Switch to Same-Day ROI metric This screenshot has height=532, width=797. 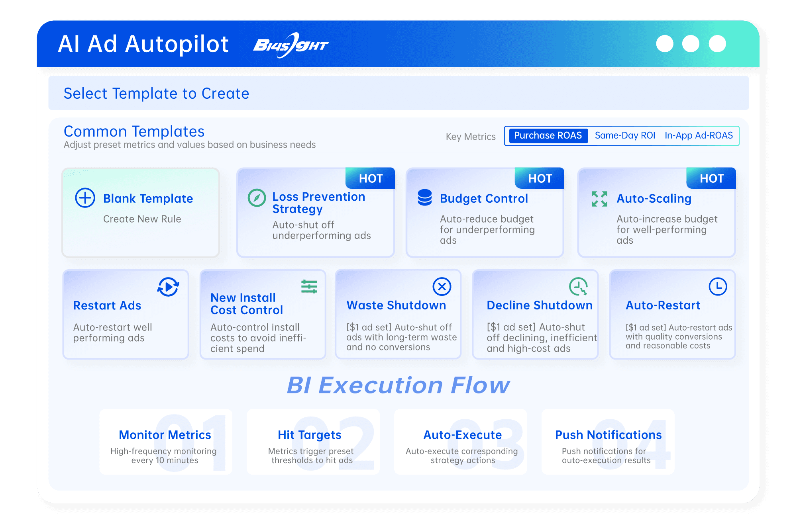tap(625, 135)
